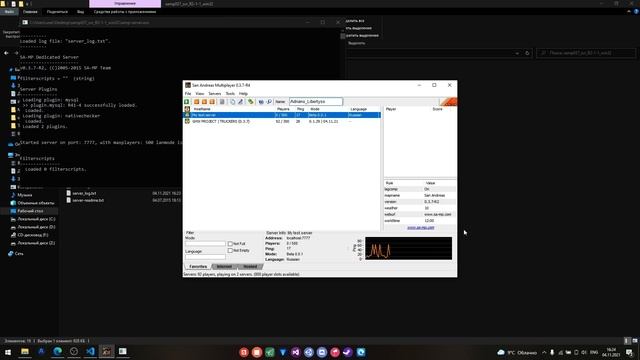Select the GMX PROJECT | TRUCKERS server row
The height and width of the screenshot is (360, 640).
coord(282,121)
